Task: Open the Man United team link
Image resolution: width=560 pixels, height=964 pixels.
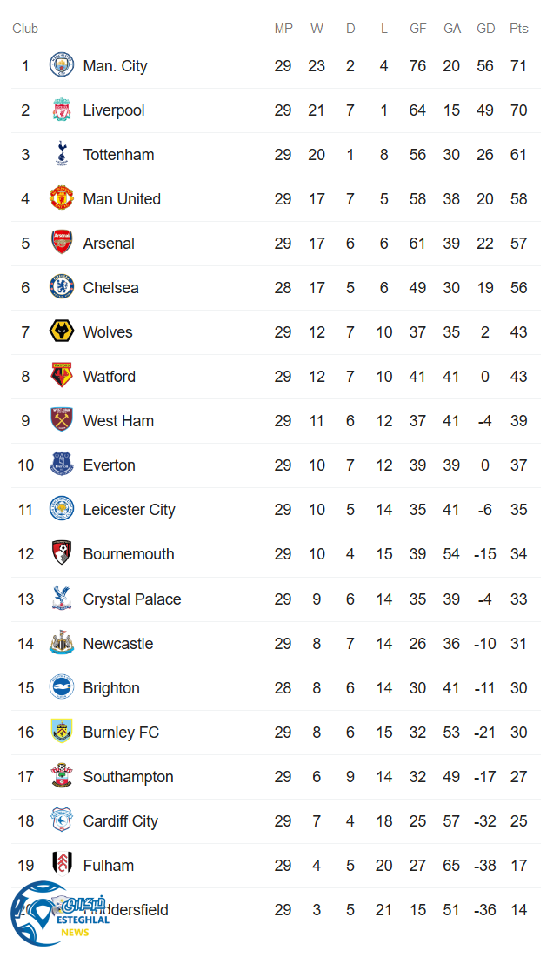Action: pos(122,199)
